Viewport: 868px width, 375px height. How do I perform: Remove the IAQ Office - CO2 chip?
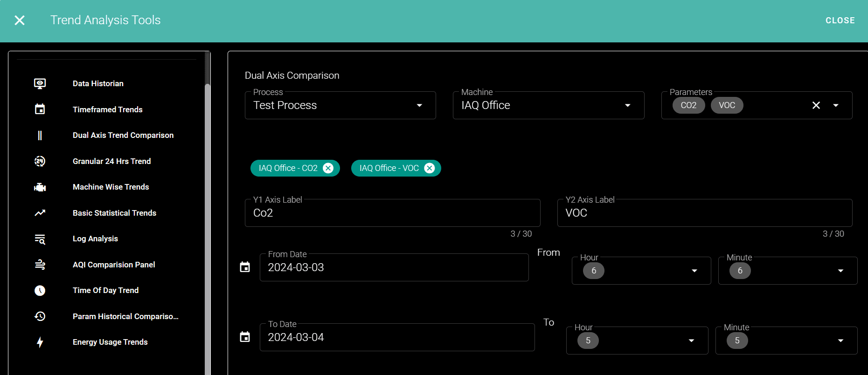pos(328,168)
